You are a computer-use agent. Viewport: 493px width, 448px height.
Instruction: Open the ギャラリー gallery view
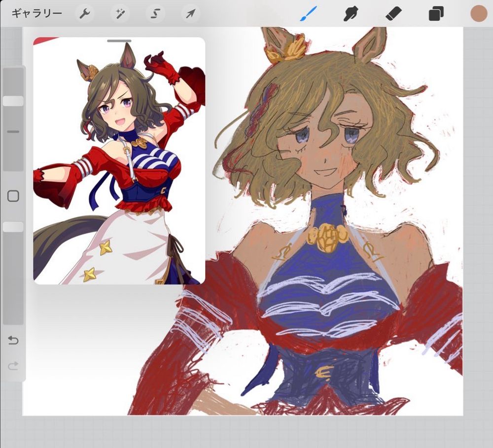pyautogui.click(x=37, y=13)
